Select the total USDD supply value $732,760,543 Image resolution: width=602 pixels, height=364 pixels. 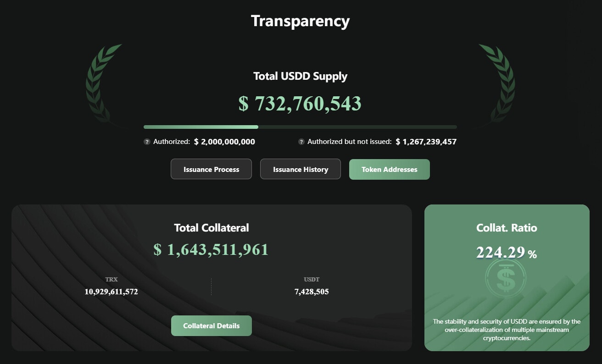[x=300, y=104]
